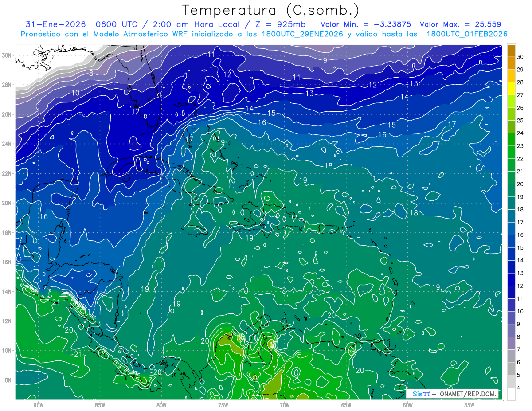532x411 pixels.
Task: Click the '20N' latitude axis label
Action: pyautogui.click(x=7, y=203)
